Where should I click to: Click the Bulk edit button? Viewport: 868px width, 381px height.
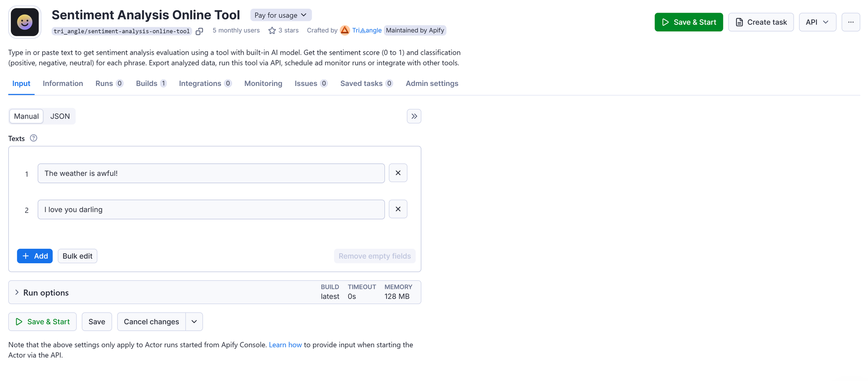click(x=77, y=256)
